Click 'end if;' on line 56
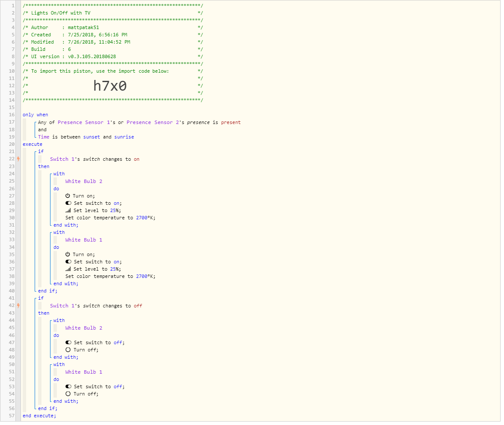The image size is (504, 425). pyautogui.click(x=47, y=409)
